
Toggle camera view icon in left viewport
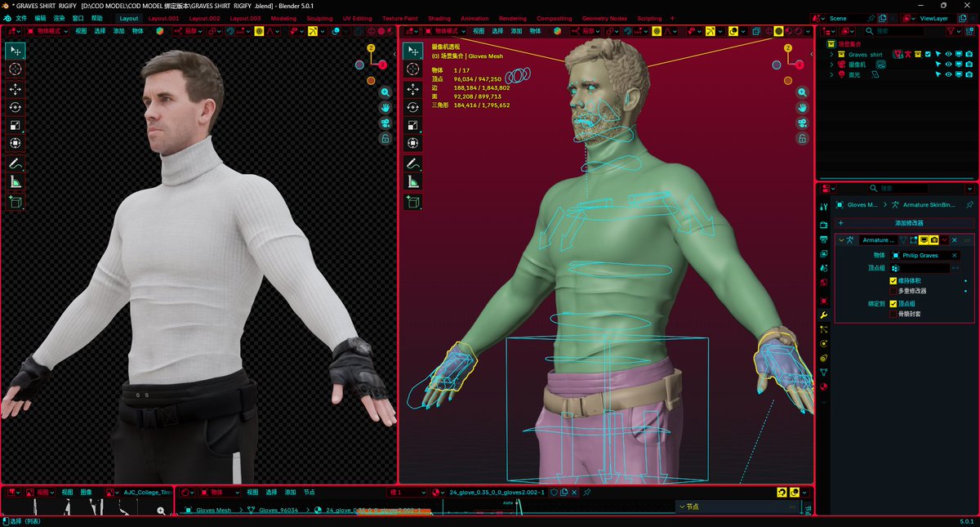[385, 123]
